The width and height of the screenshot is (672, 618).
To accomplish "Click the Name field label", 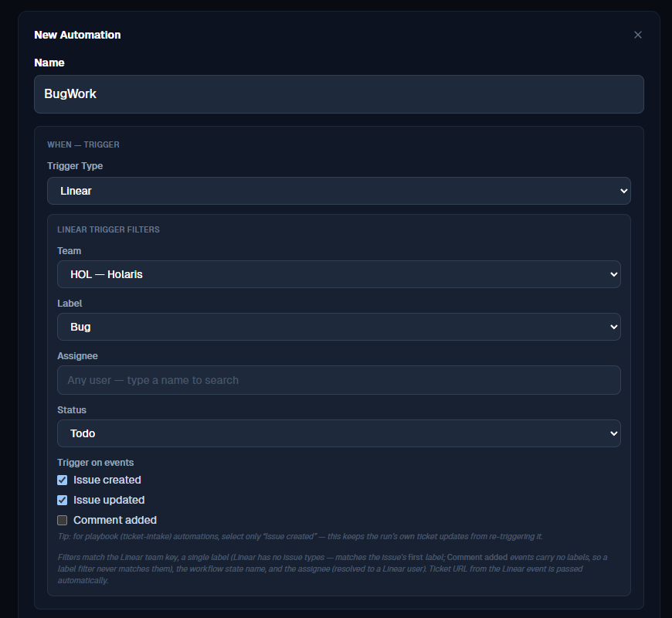I will tap(49, 63).
